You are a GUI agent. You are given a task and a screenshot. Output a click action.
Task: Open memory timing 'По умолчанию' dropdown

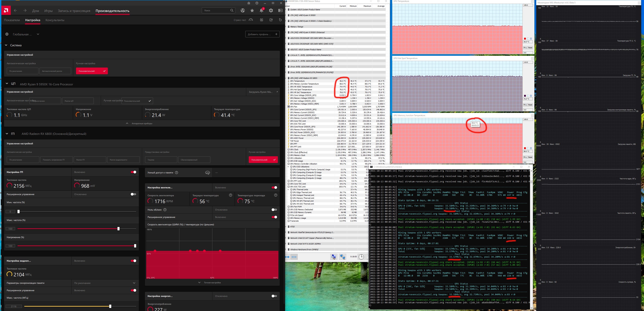(x=105, y=283)
